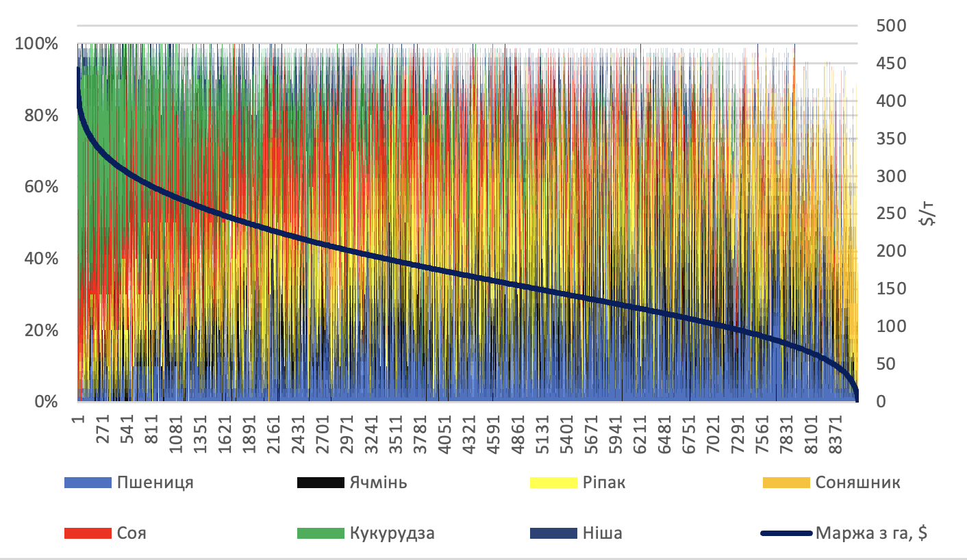Click the 811 label on the horizontal axis
Viewport: 967px width, 560px height.
tap(151, 430)
